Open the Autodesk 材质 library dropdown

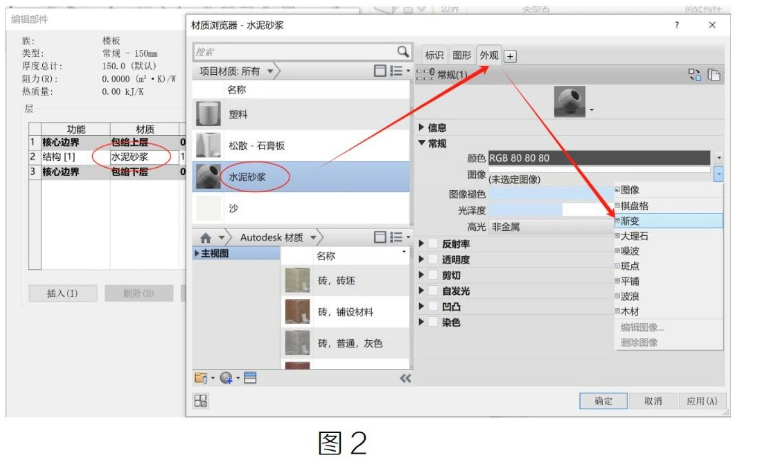(x=313, y=238)
